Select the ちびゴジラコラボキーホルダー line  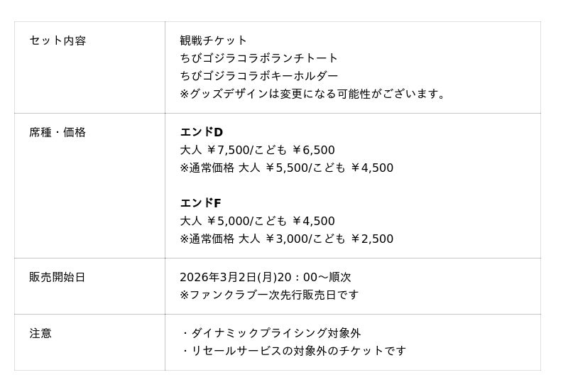pos(258,76)
